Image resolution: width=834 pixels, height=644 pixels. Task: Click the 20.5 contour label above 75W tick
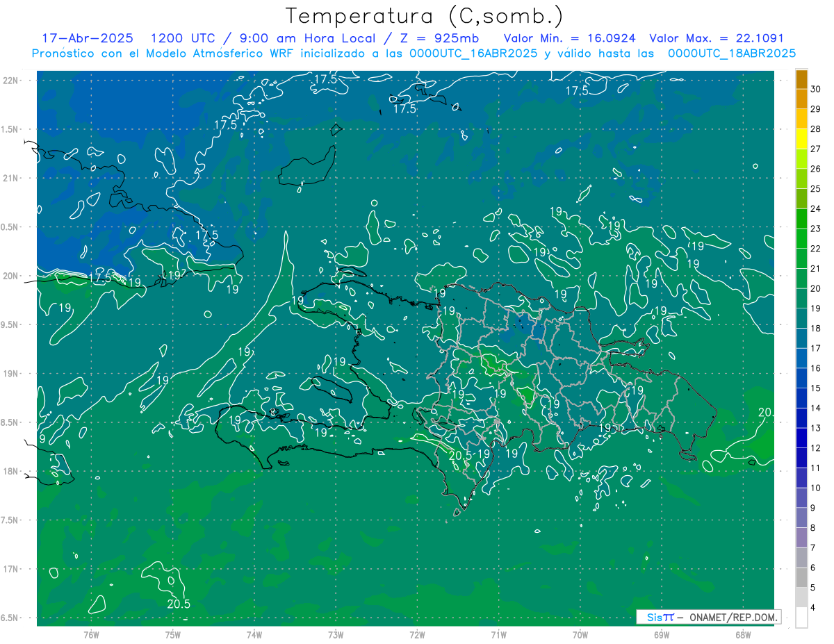tap(179, 604)
